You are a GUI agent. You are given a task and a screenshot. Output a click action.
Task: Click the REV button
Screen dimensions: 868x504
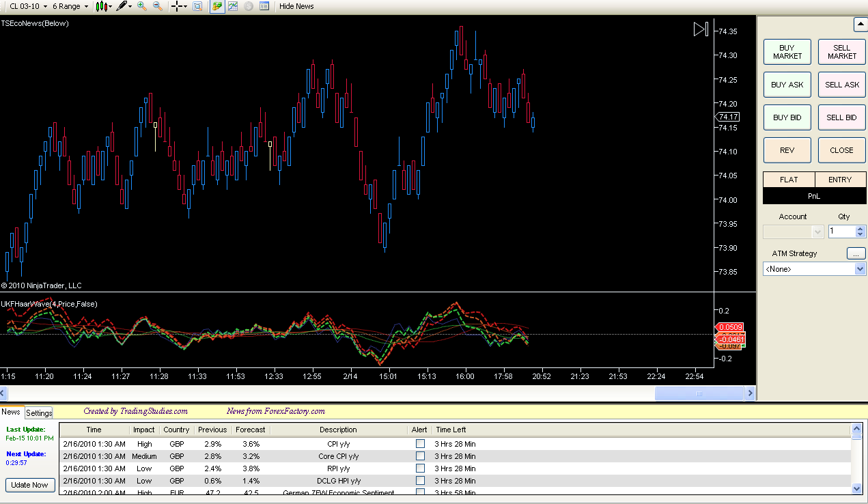(x=787, y=150)
